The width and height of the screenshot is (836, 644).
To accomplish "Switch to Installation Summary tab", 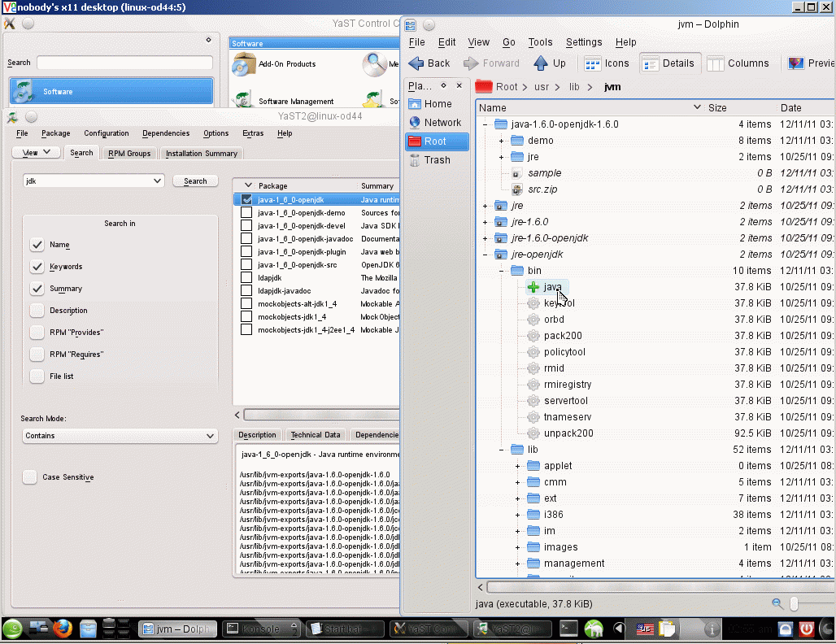I will (202, 154).
